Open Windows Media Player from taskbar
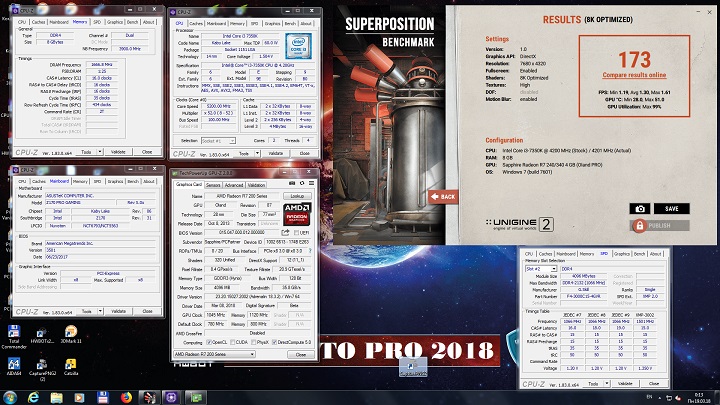This screenshot has width=720, height=405. pos(79,397)
